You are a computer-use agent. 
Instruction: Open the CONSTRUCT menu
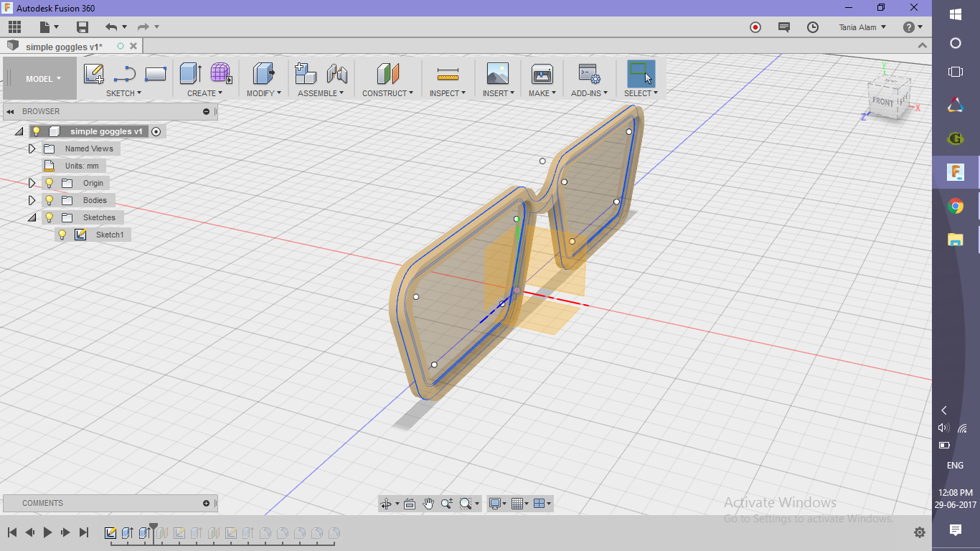387,93
